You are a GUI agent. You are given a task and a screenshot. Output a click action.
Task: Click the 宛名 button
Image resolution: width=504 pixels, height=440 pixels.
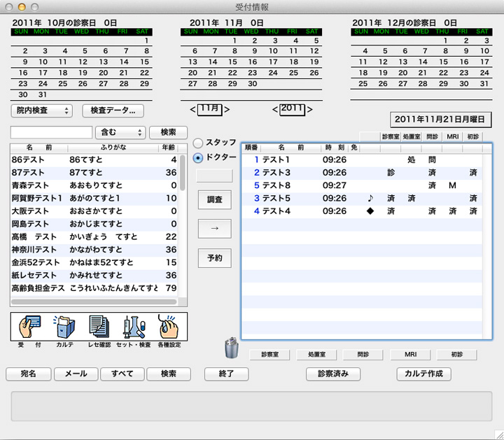(29, 374)
